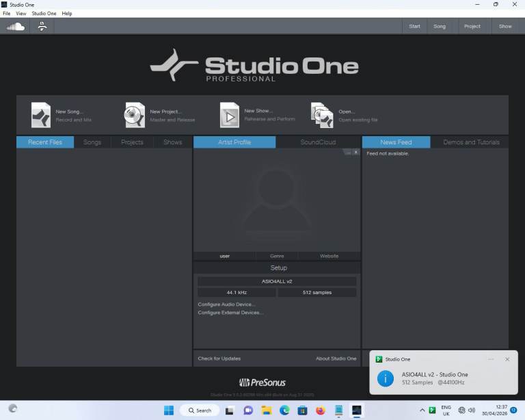525x420 pixels.
Task: Click the artist profile picture placeholder
Action: point(276,199)
